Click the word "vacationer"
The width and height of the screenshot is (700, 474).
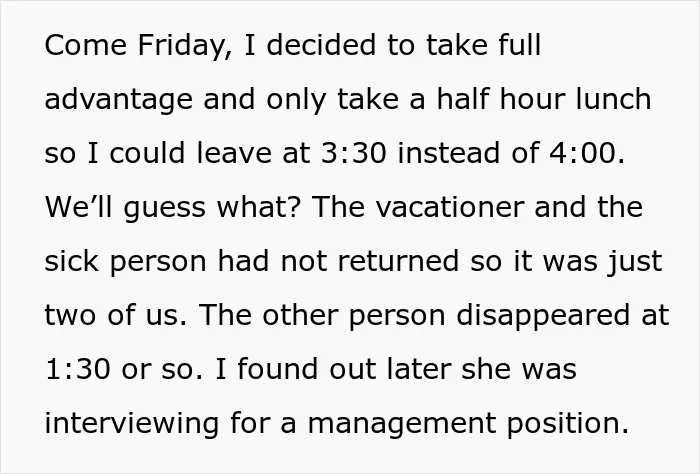coord(450,207)
